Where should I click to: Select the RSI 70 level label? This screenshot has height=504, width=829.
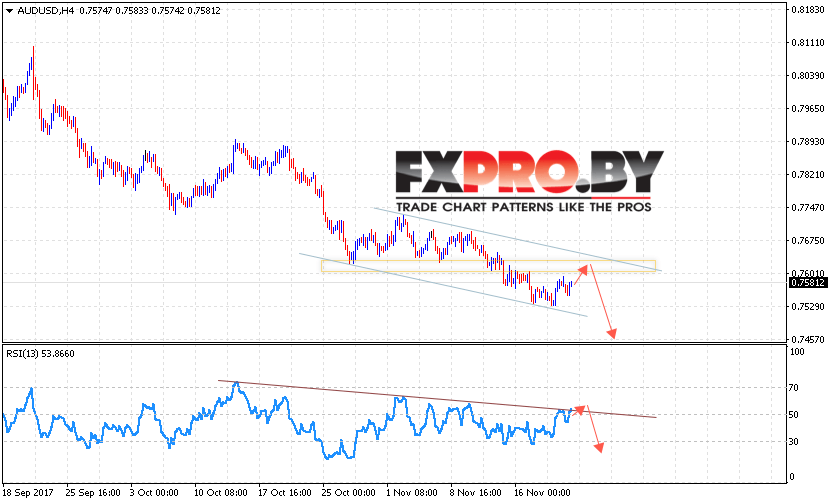[x=794, y=388]
